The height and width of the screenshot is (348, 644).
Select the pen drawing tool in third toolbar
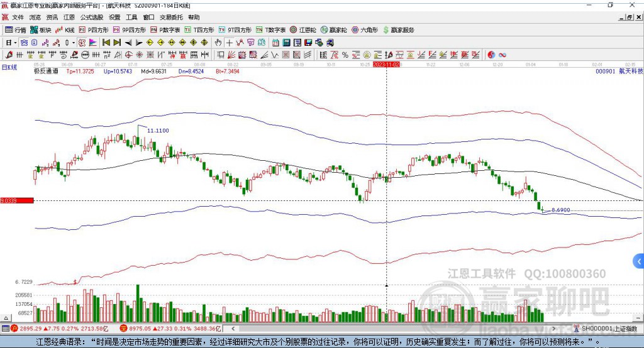[9, 55]
